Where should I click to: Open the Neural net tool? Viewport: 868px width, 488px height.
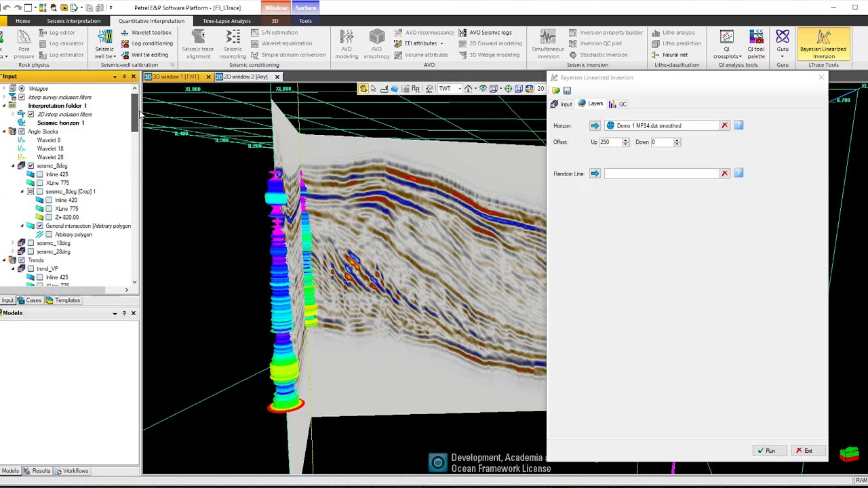pos(670,55)
